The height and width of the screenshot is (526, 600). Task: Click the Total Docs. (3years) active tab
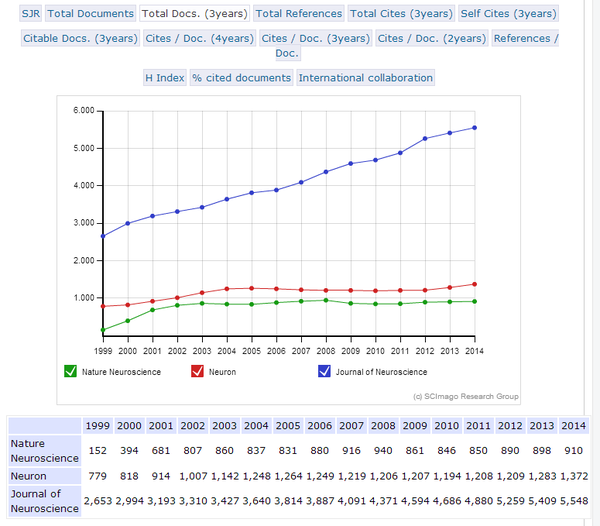tap(194, 14)
